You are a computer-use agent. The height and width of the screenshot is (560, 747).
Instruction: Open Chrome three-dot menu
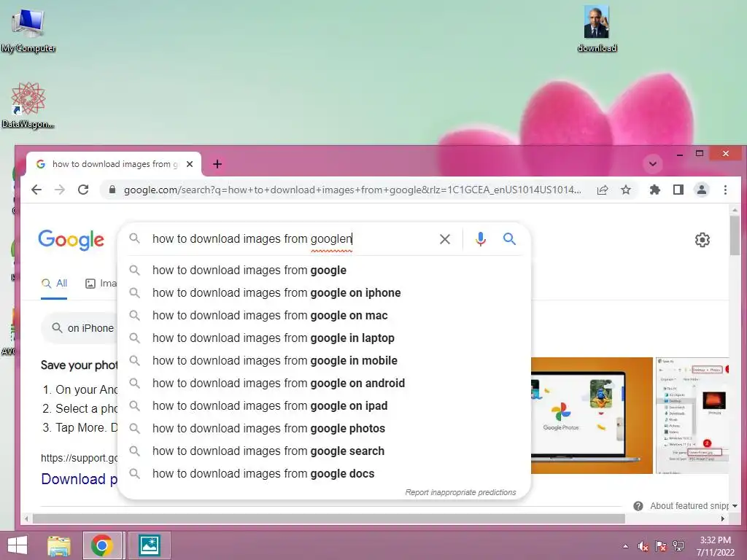point(725,190)
